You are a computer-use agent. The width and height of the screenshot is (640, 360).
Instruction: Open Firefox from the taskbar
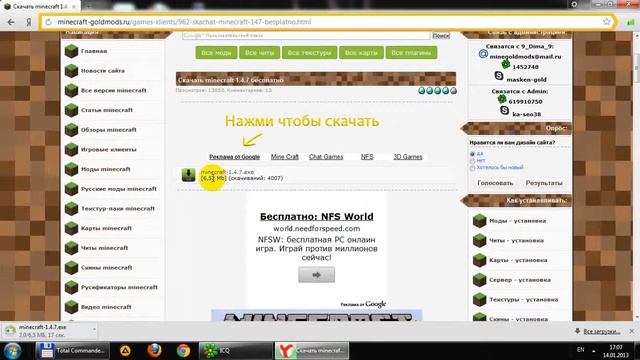154,351
